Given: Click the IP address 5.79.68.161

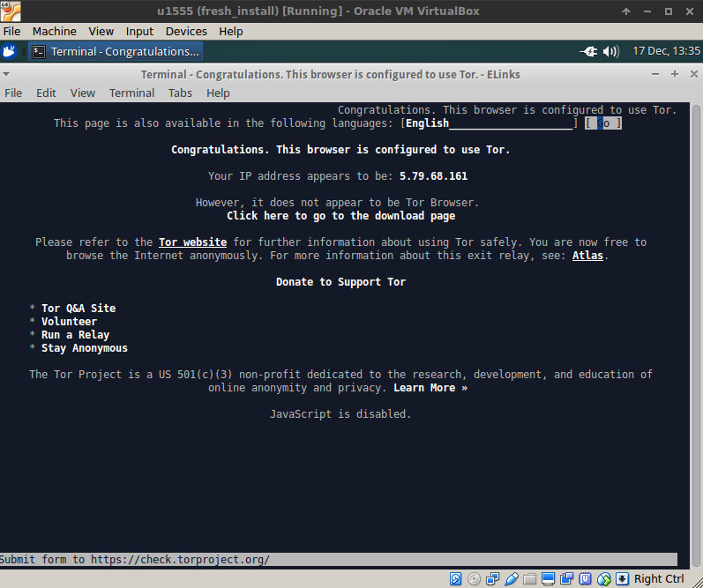Looking at the screenshot, I should [x=433, y=176].
